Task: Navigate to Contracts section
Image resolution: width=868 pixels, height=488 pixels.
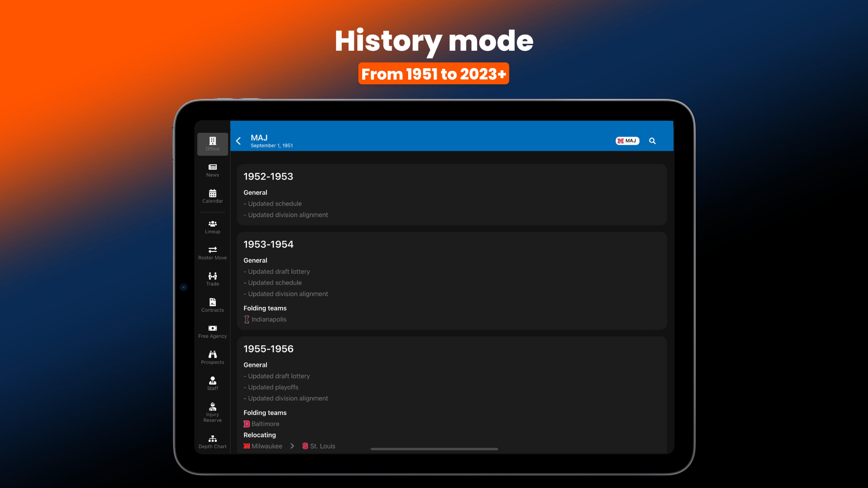Action: (212, 305)
